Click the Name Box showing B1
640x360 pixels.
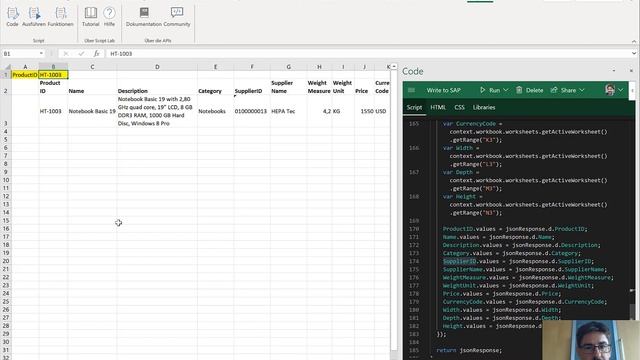pyautogui.click(x=20, y=53)
